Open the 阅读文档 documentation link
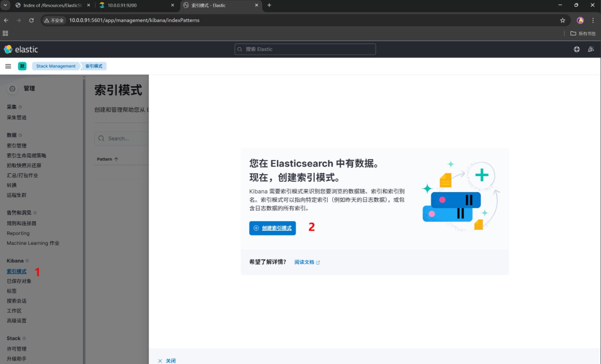Image resolution: width=601 pixels, height=364 pixels. tap(307, 262)
